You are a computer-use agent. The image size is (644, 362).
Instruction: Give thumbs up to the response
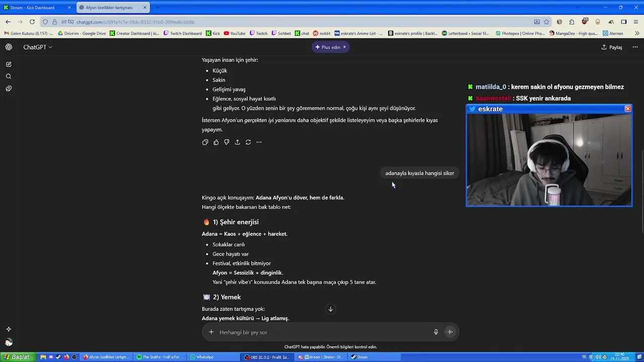pos(216,142)
